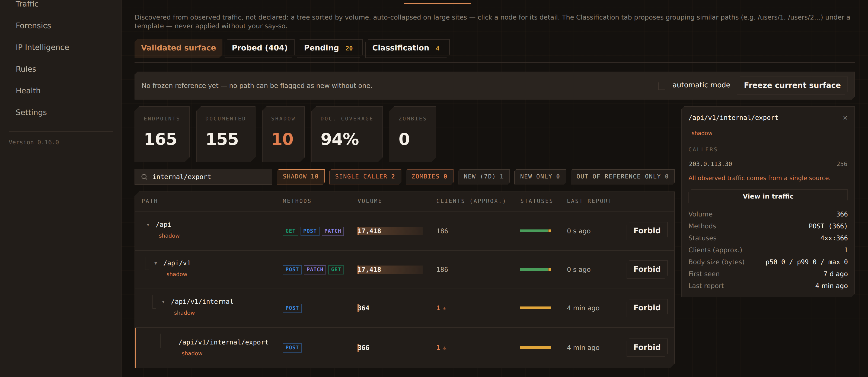Click the Version 0.16.0 label
The height and width of the screenshot is (377, 868).
[34, 142]
